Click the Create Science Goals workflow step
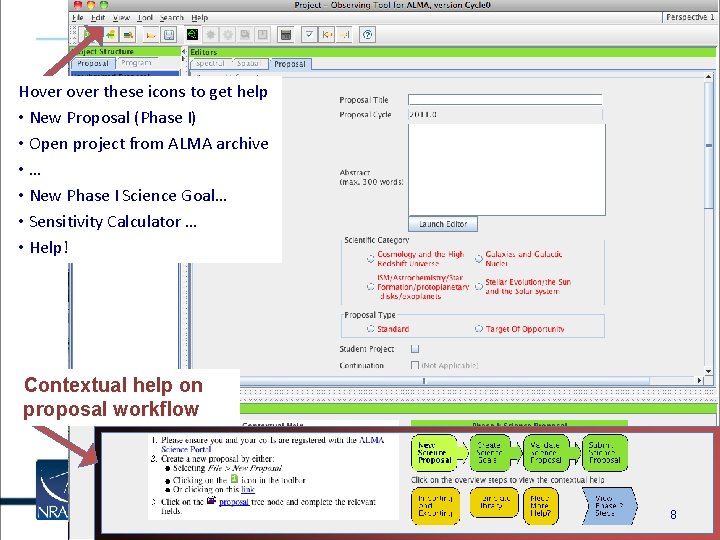720x540 pixels. tap(489, 453)
